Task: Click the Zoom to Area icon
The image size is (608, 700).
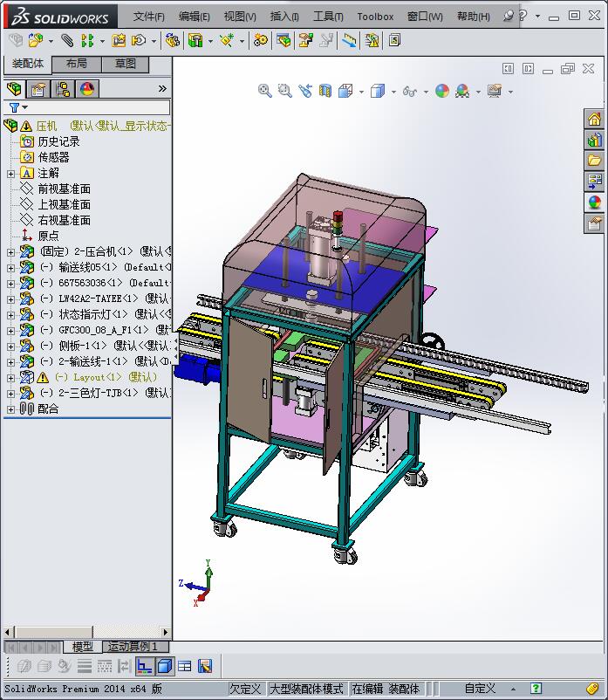Action: pos(284,91)
